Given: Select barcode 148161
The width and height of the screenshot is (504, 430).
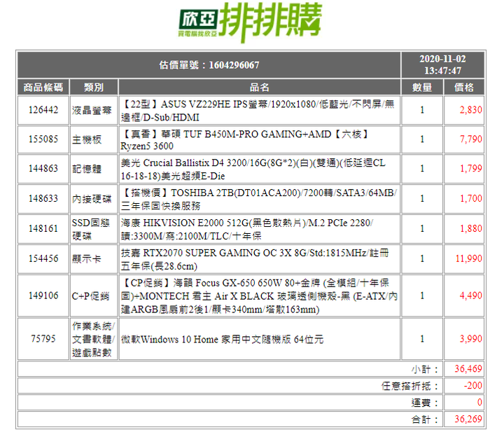Looking at the screenshot, I should click(43, 229).
